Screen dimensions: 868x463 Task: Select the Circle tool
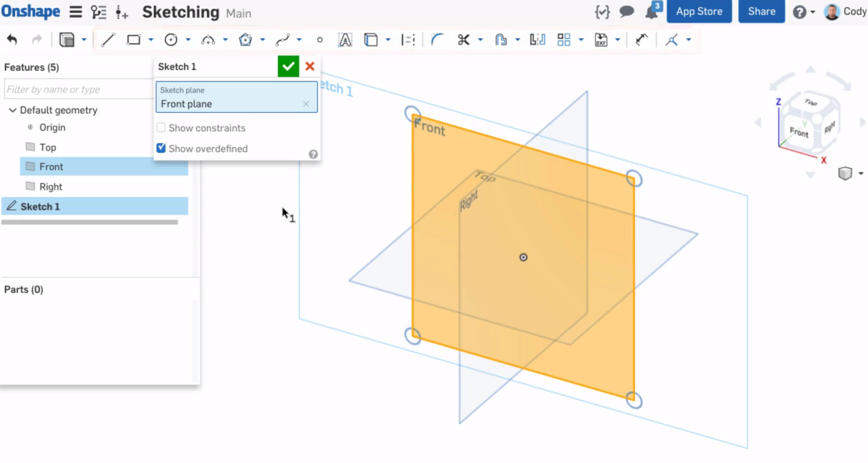tap(171, 40)
